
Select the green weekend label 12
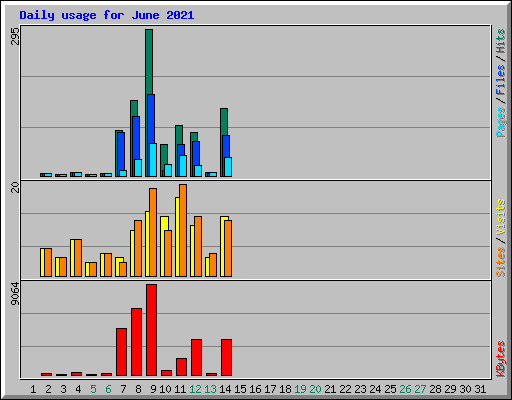pyautogui.click(x=195, y=389)
